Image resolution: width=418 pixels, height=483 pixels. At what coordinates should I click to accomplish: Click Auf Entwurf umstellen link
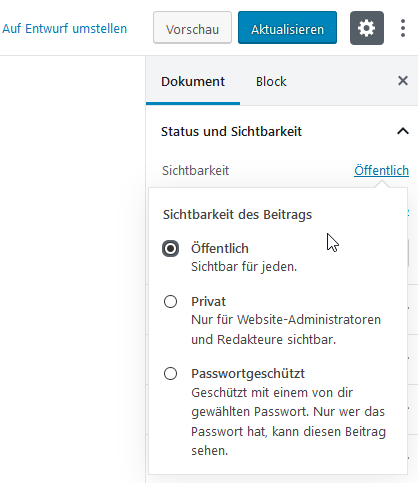tap(65, 29)
